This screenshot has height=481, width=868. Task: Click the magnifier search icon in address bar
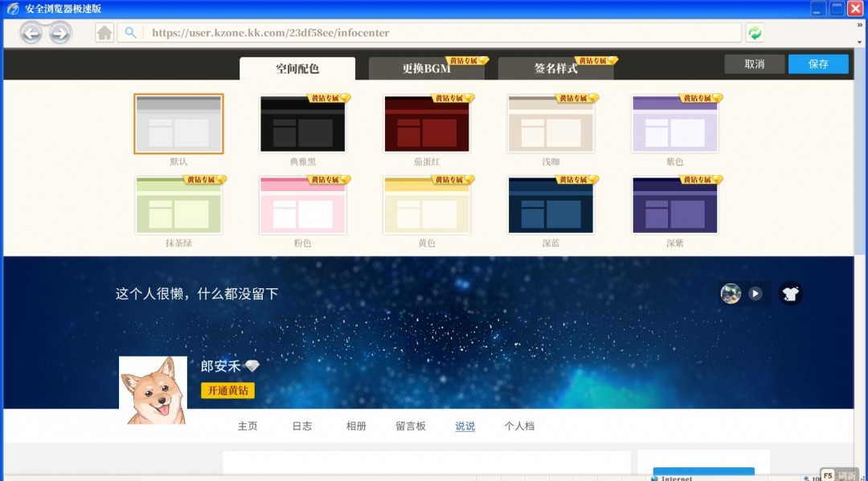coord(130,33)
